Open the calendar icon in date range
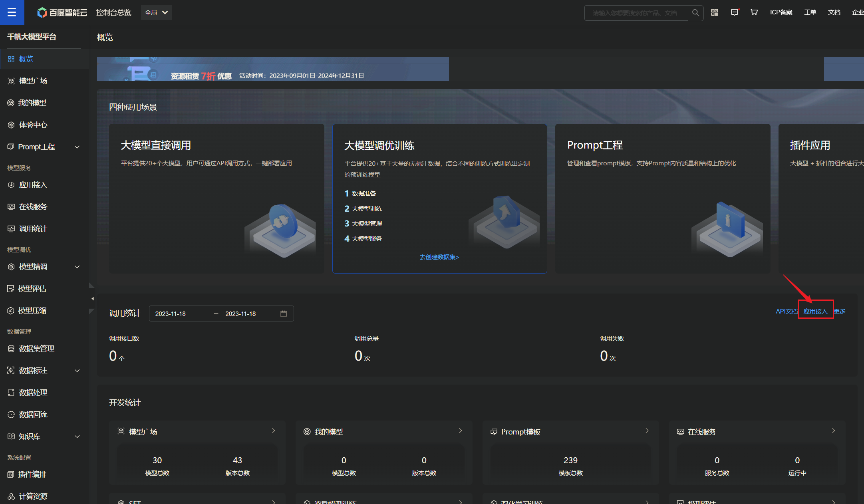 (284, 314)
